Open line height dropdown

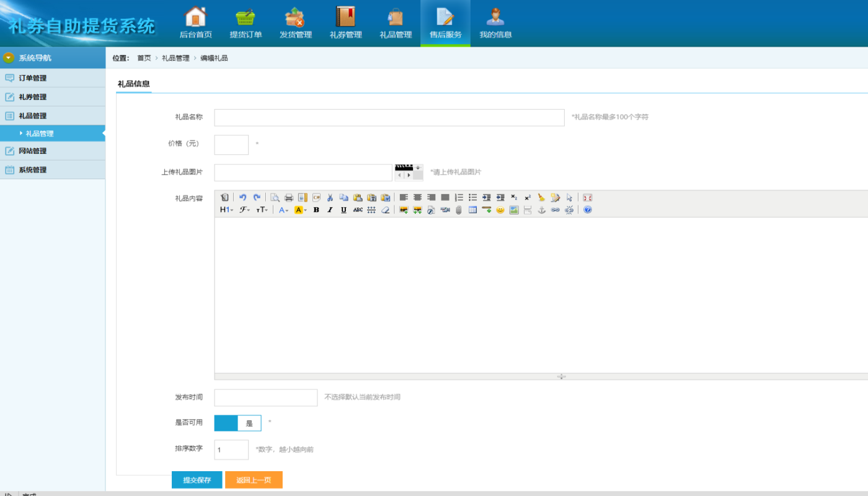371,210
